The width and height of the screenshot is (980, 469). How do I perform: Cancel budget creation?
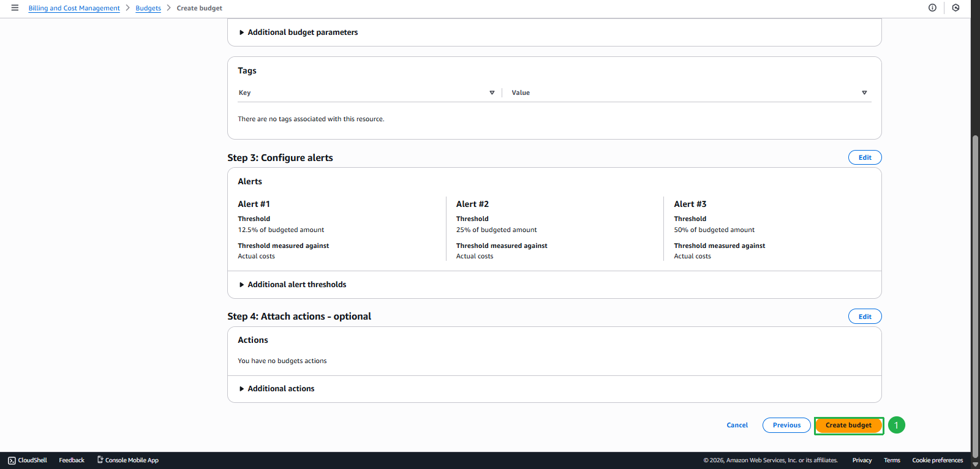click(x=737, y=425)
